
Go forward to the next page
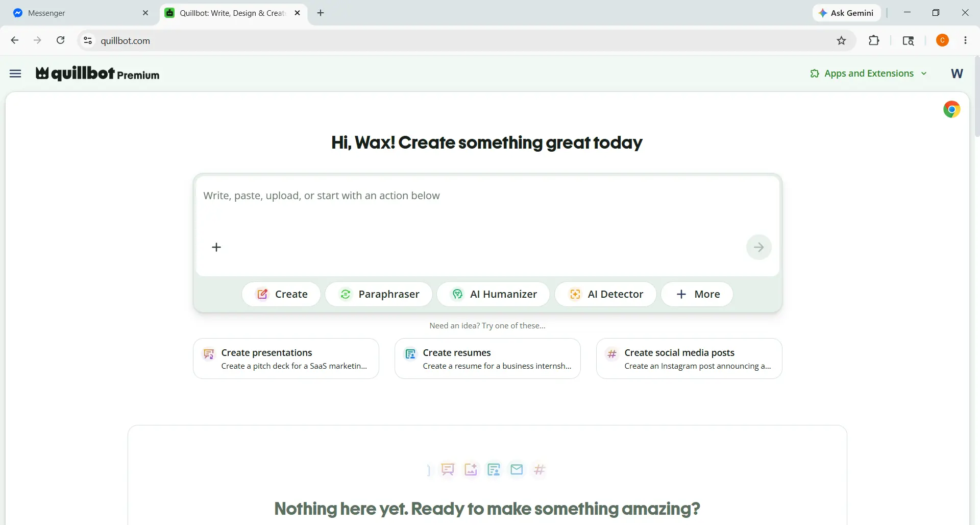point(37,40)
